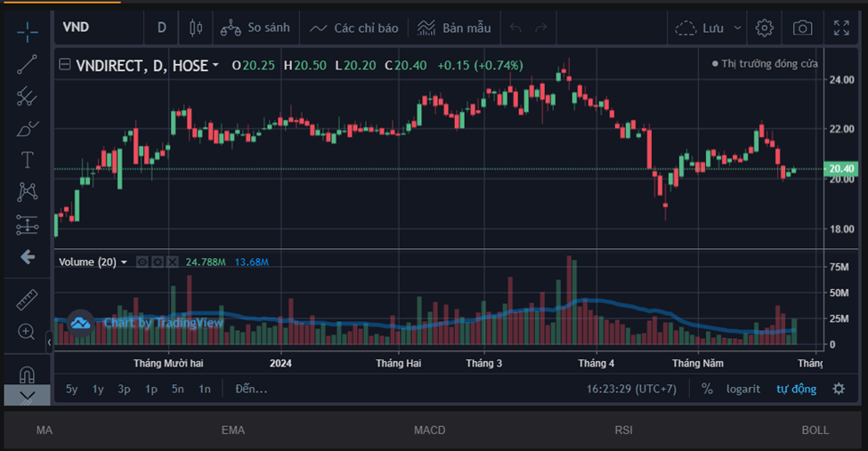868x451 pixels.
Task: Click the TradingView logo
Action: [x=80, y=323]
